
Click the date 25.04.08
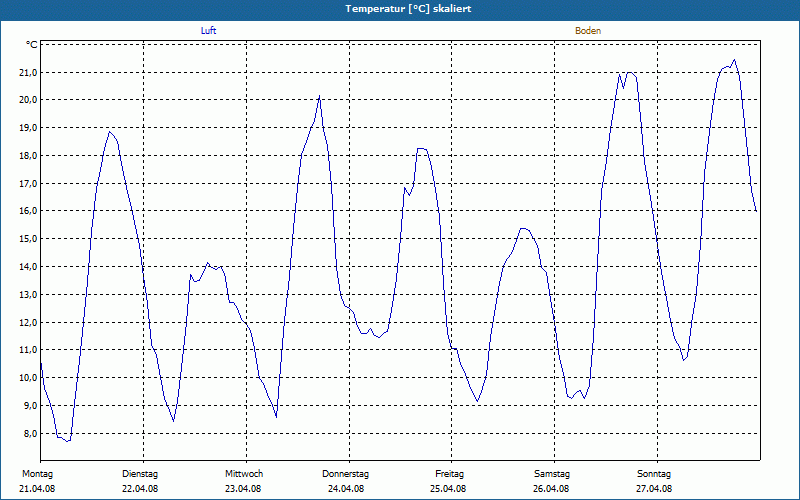coord(448,489)
